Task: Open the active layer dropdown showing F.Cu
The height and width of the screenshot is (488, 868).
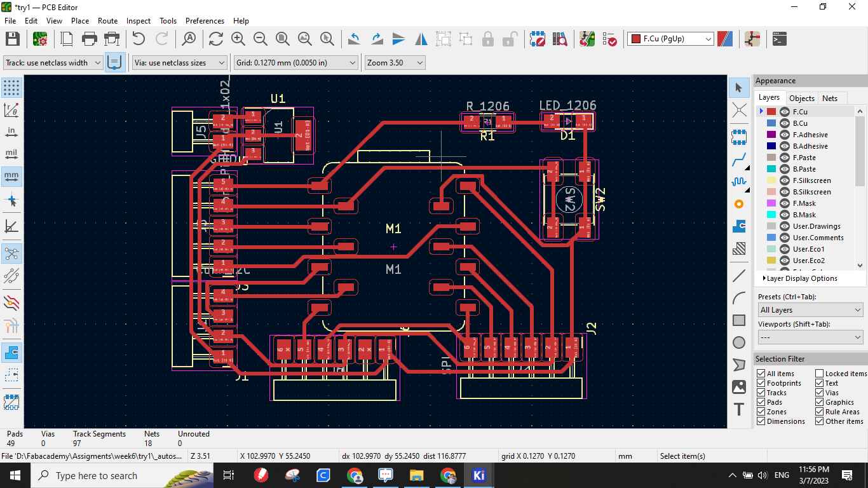Action: [709, 39]
